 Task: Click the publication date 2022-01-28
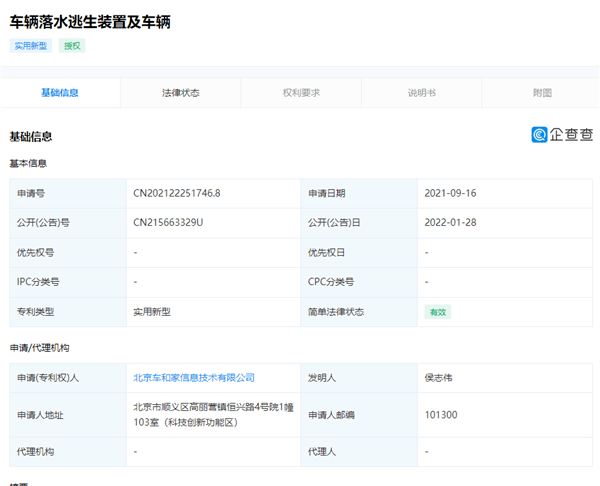click(x=452, y=223)
